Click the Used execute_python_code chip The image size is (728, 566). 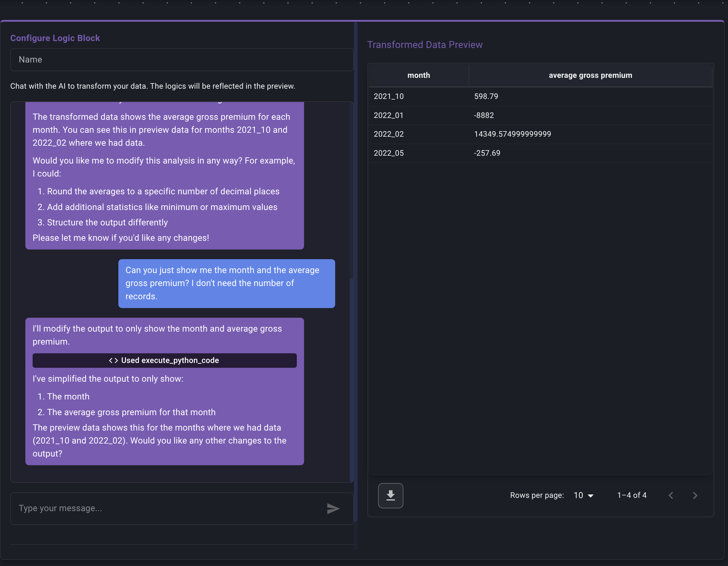click(x=165, y=360)
